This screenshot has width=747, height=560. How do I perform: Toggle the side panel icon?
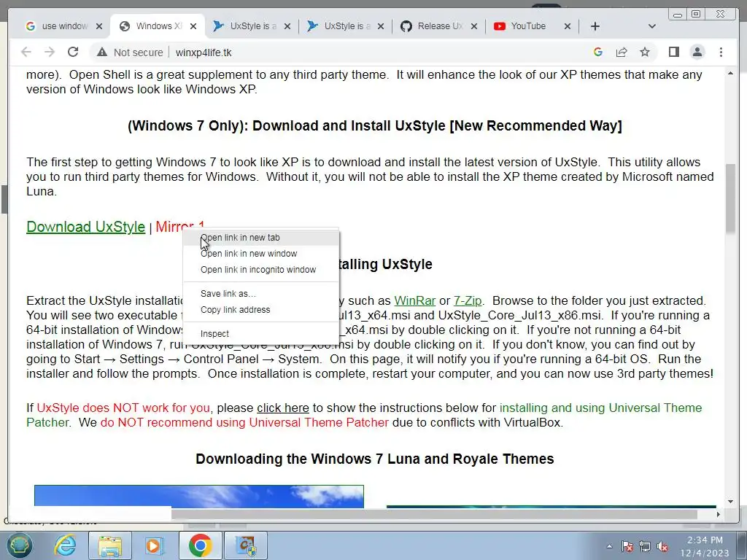coord(673,52)
